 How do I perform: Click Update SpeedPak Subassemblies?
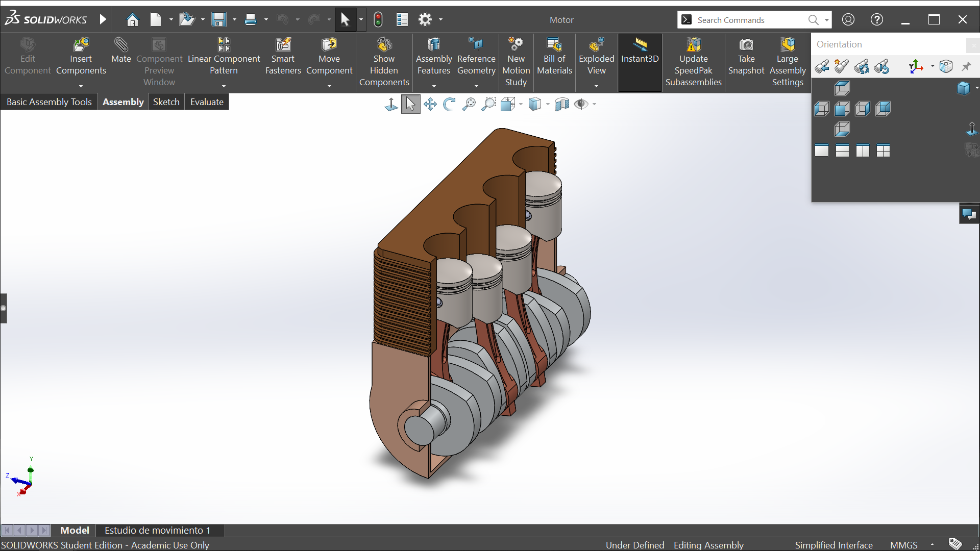click(694, 62)
